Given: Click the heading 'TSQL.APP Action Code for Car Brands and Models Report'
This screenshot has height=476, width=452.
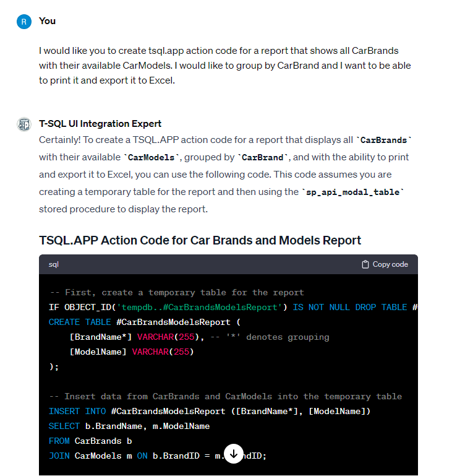Looking at the screenshot, I should coord(200,240).
